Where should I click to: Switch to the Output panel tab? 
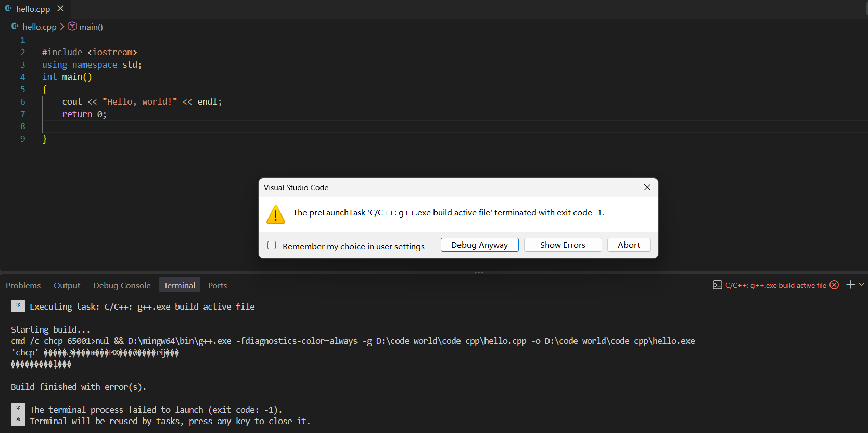(67, 286)
